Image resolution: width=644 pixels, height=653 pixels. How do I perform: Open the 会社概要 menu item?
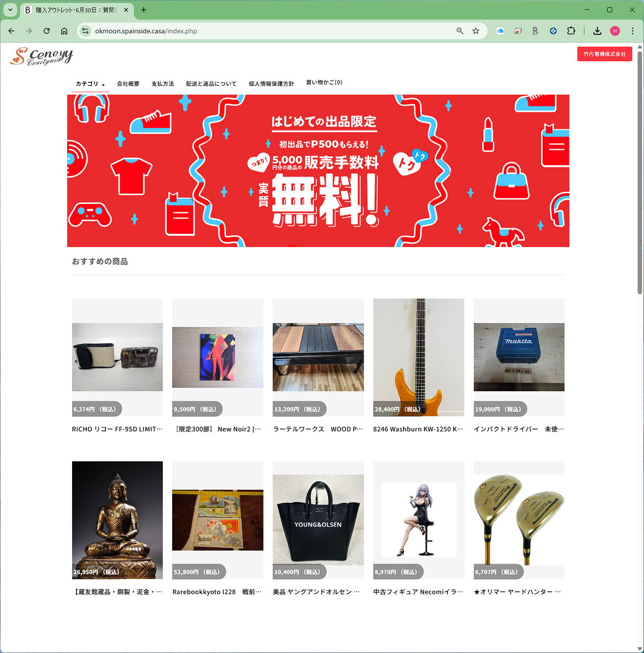click(128, 84)
